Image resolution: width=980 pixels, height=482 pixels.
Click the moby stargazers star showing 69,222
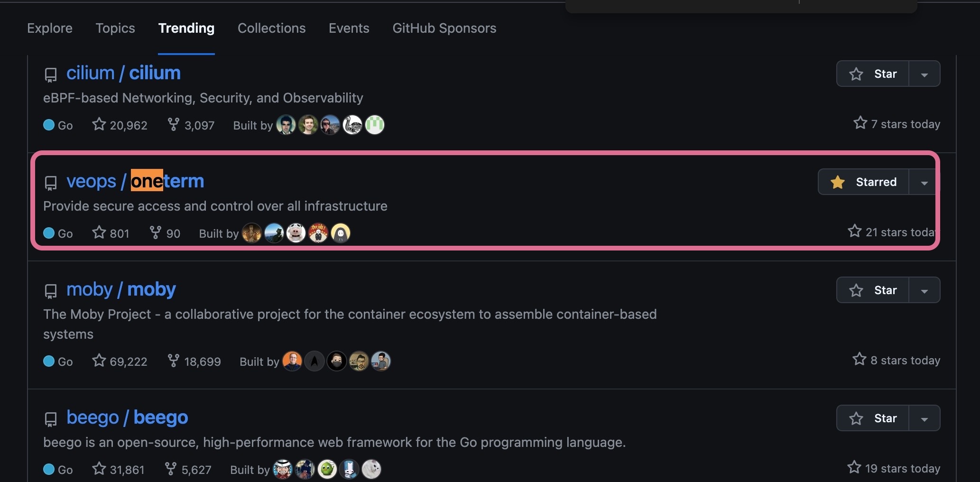click(x=99, y=361)
